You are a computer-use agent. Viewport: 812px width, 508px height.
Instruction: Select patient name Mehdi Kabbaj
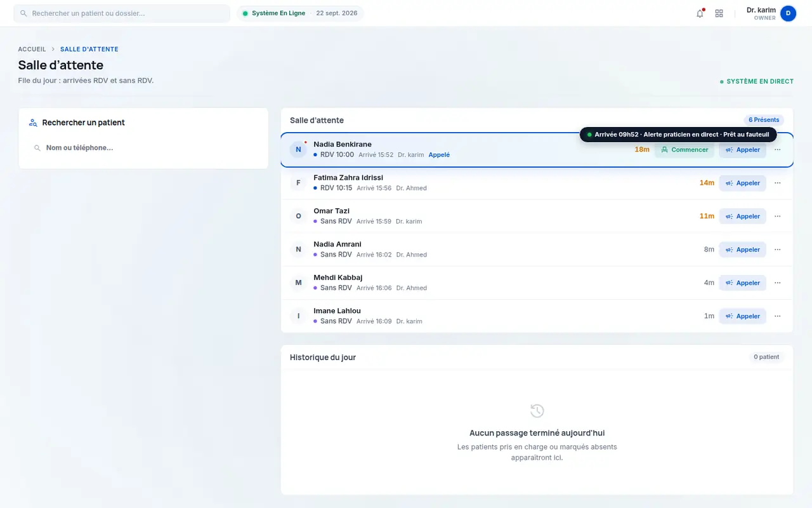(x=338, y=277)
